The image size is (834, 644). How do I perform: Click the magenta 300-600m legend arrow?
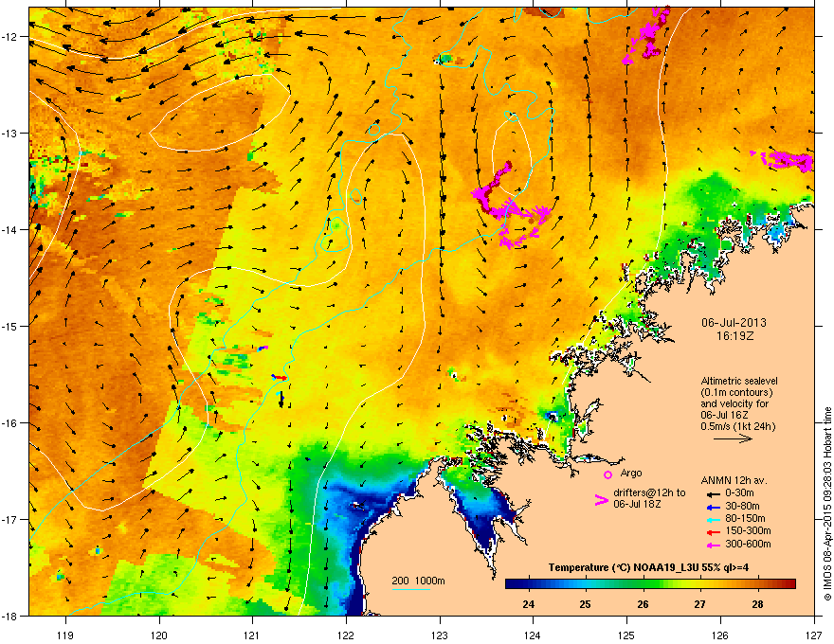(714, 545)
